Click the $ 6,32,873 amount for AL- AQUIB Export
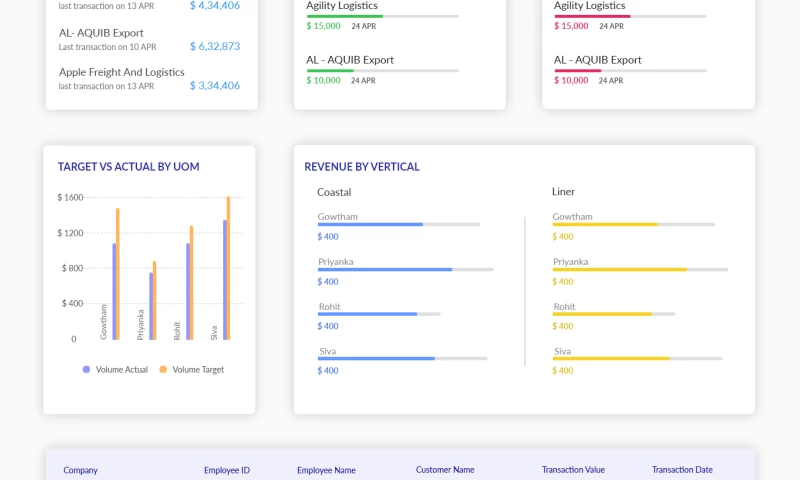Screen dimensions: 800x480 tap(215, 46)
